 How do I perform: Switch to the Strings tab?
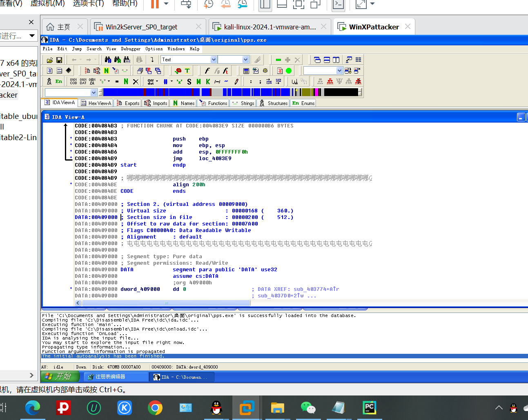(243, 103)
